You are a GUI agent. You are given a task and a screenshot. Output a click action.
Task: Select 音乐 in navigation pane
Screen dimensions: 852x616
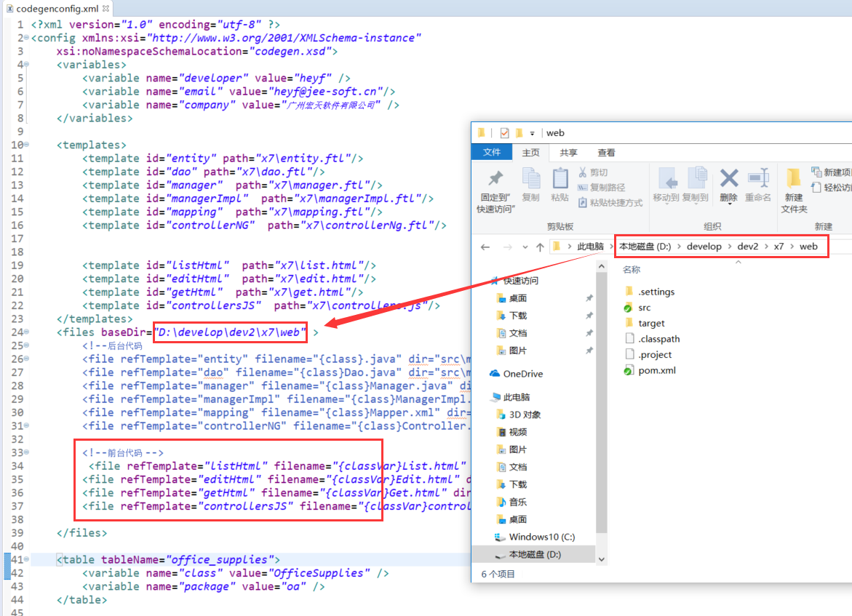(x=511, y=502)
